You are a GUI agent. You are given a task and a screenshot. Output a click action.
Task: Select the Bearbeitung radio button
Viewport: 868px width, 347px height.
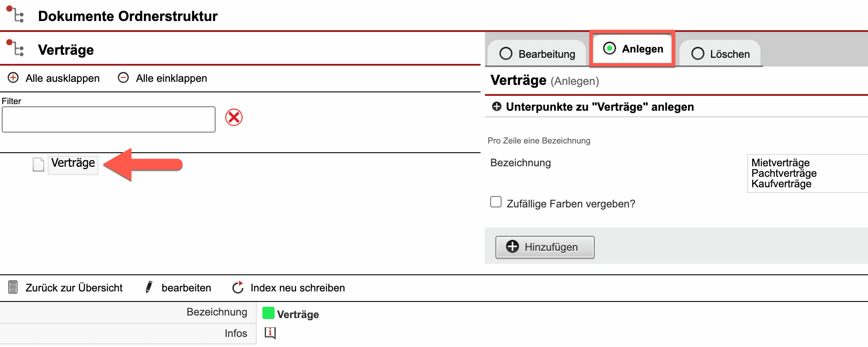pos(506,54)
